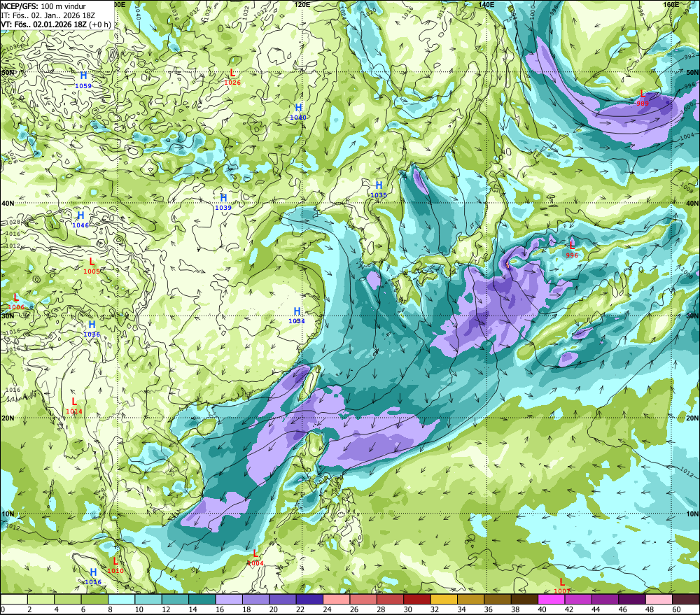The height and width of the screenshot is (615, 700).
Task: Click the light pink 48–60 legend swatch
Action: [659, 599]
